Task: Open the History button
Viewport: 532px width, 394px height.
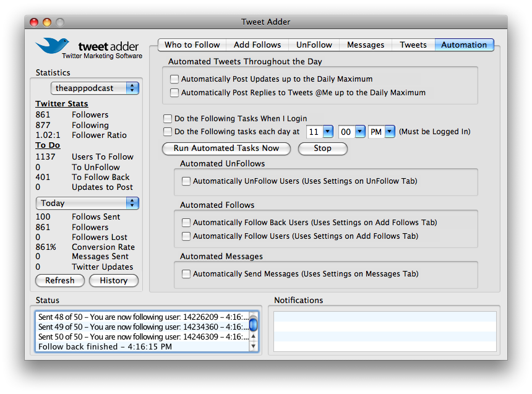Action: click(x=114, y=281)
